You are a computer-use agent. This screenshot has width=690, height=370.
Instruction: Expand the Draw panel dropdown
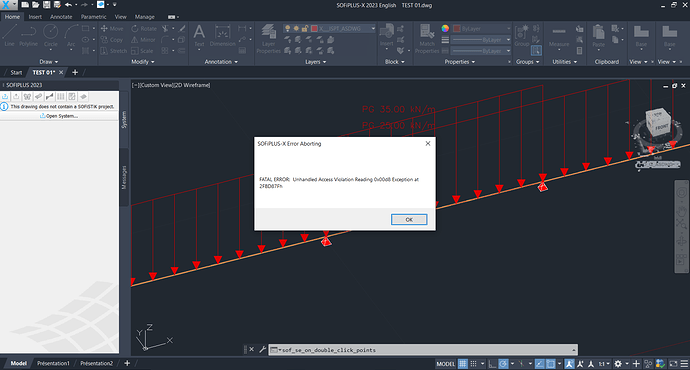click(x=49, y=62)
